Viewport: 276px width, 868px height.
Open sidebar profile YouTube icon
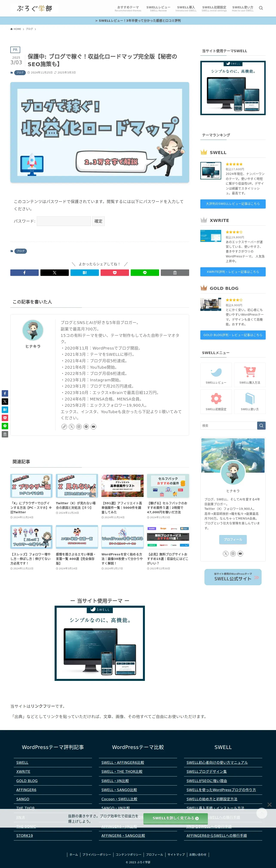(x=240, y=554)
